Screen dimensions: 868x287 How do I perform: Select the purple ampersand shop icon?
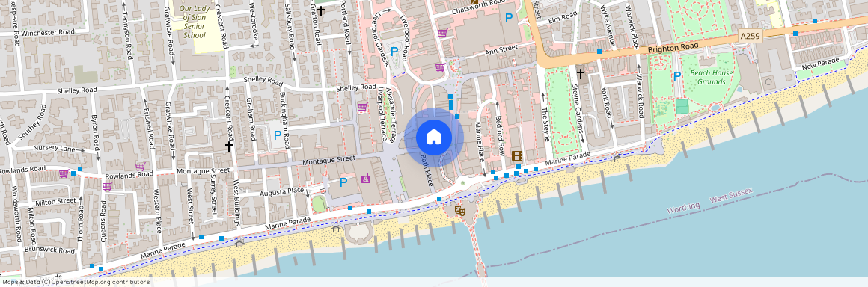(x=366, y=178)
